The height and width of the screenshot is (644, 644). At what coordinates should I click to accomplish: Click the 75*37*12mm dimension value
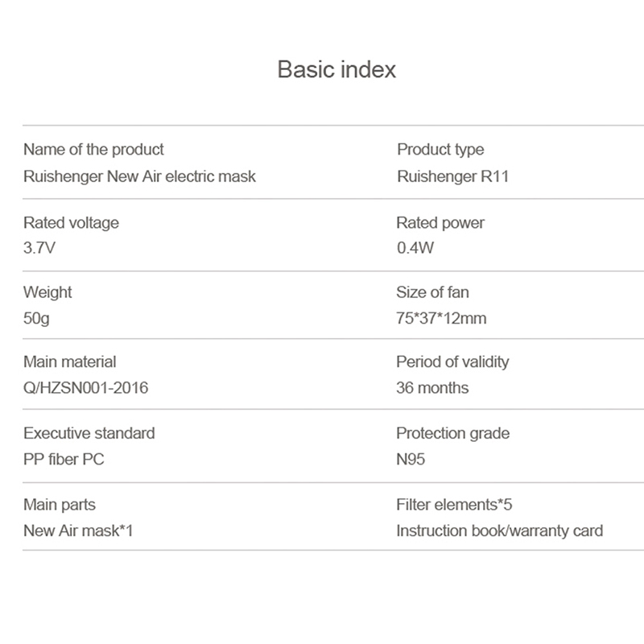click(441, 318)
